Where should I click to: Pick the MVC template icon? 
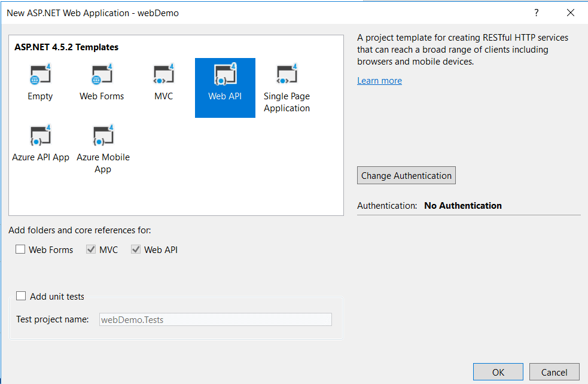tap(163, 74)
